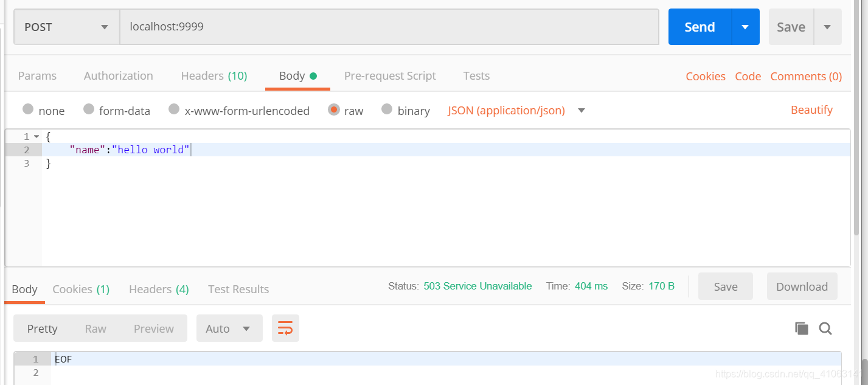Open JSON (application/json) content type dropdown

[x=516, y=111]
